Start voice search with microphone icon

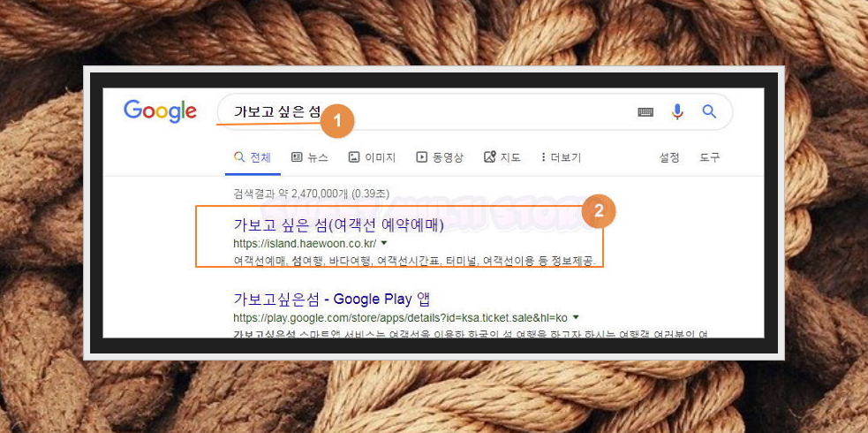(677, 112)
